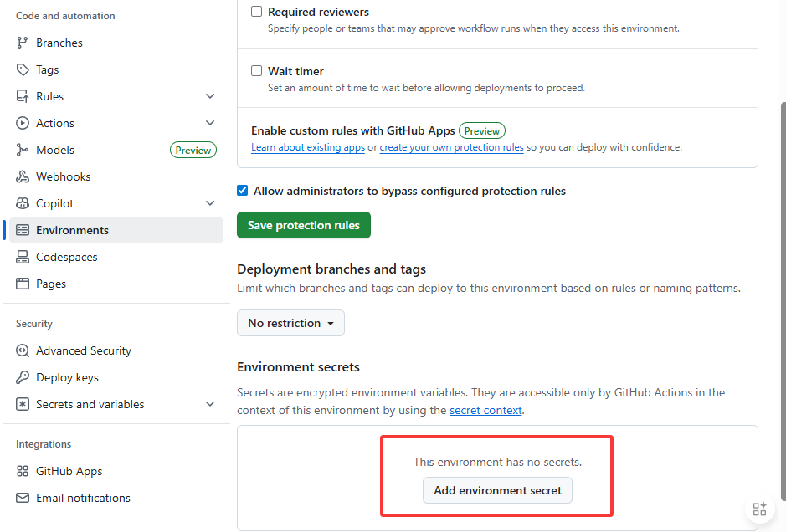Click the Advanced Security shield icon
Viewport: 786px width, 532px height.
click(22, 350)
